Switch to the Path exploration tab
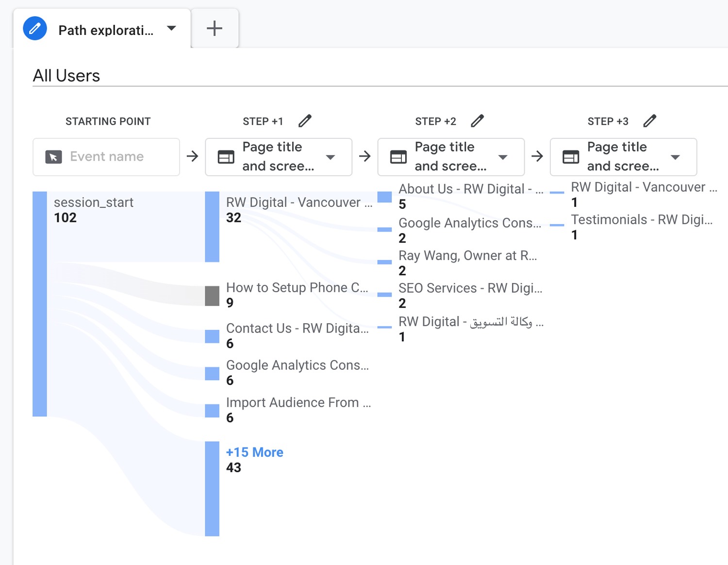 [106, 30]
